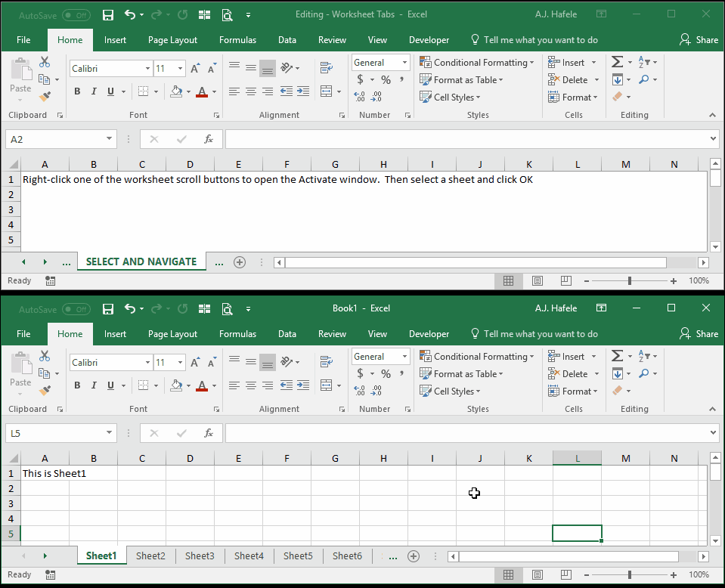Add new sheet in Worksheet Tabs window

click(x=240, y=262)
